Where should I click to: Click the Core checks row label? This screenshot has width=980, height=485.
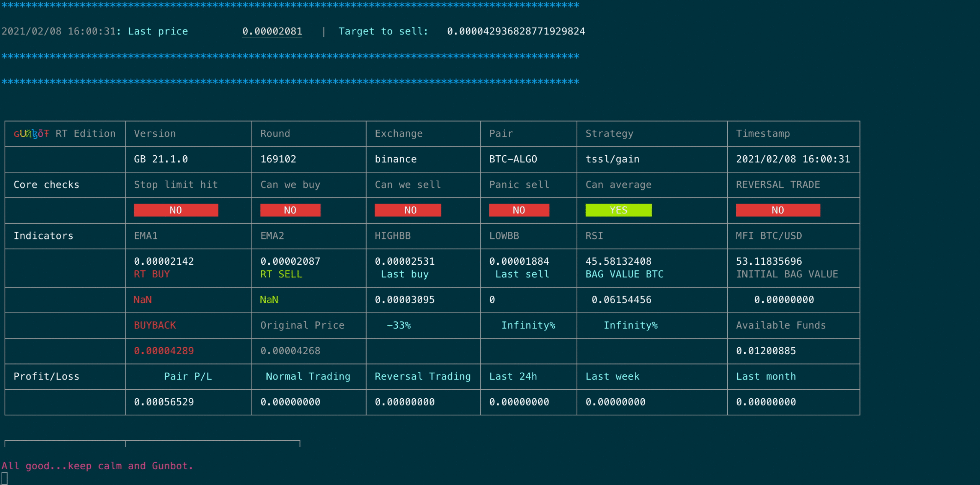coord(46,185)
